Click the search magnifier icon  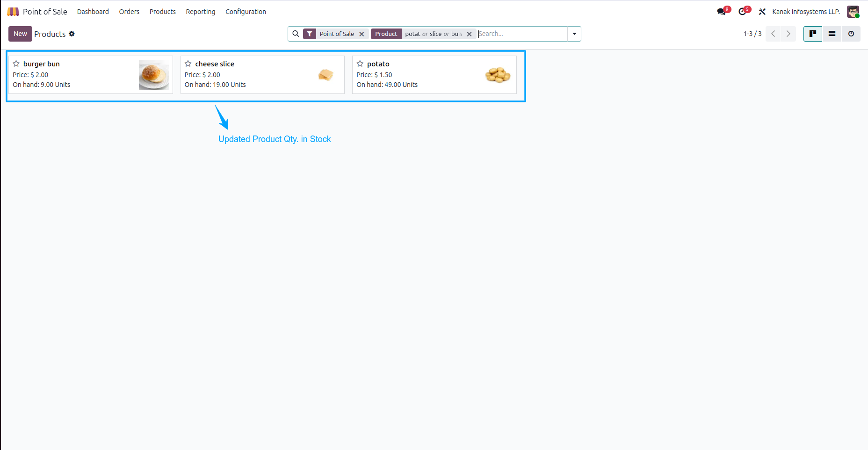tap(296, 34)
